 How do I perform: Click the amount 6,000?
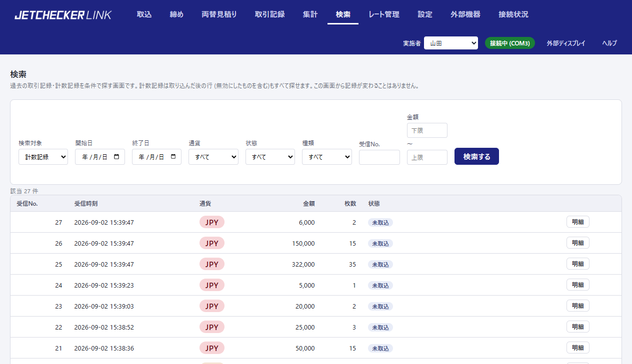[307, 222]
